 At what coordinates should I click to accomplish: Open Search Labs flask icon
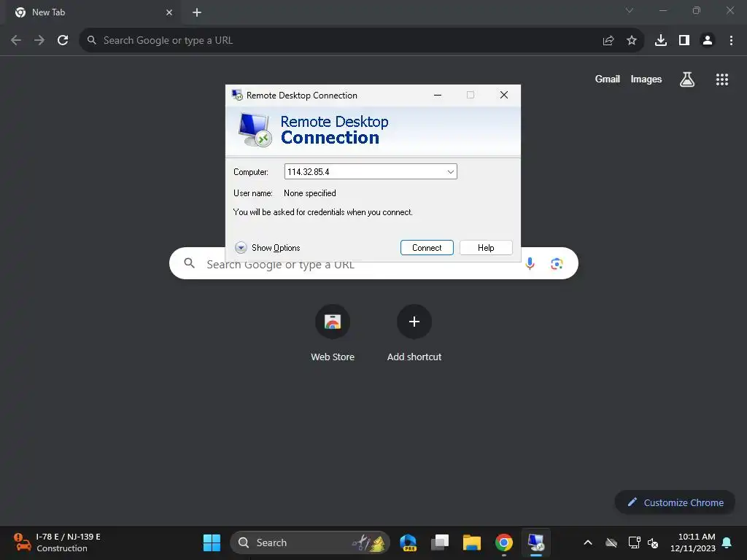[x=686, y=79]
